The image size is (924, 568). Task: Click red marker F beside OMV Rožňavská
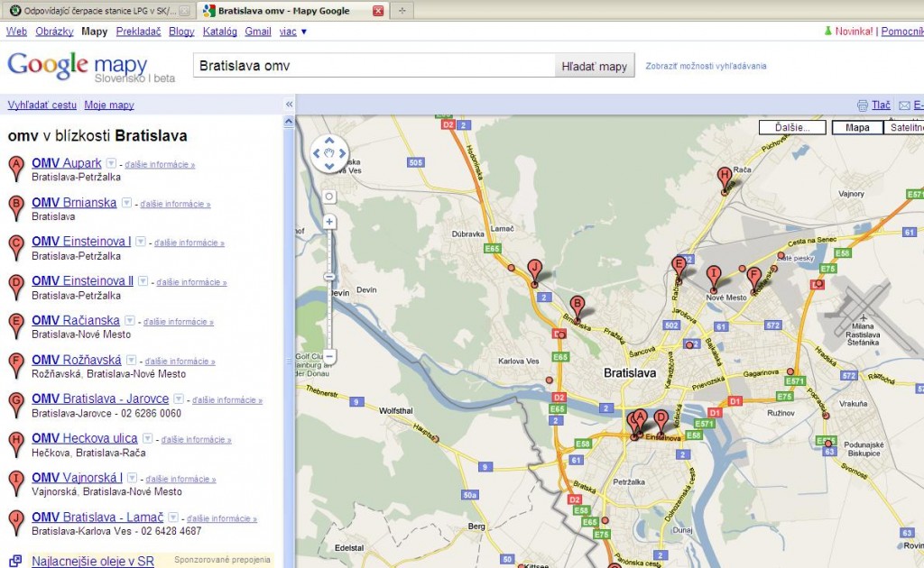coord(16,364)
